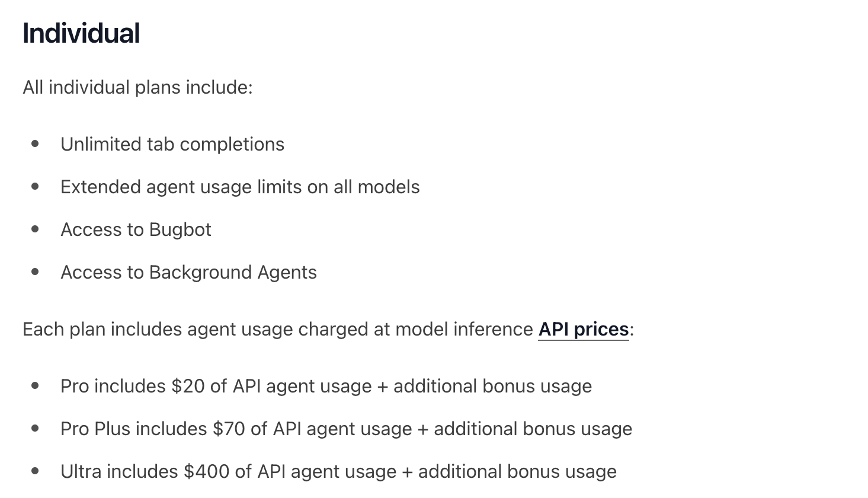
Task: Click bullet before Pro includes $20
Action: 36,385
